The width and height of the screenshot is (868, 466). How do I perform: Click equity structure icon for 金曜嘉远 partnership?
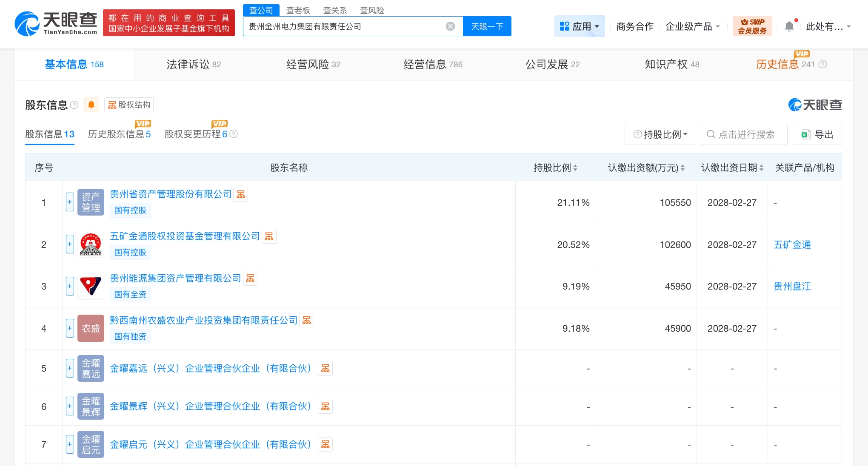(325, 369)
